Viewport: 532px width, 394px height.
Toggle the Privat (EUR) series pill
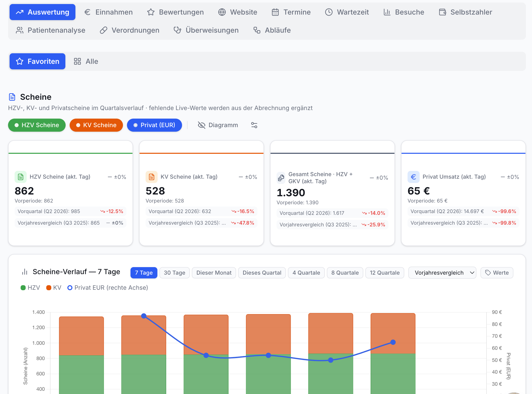click(x=154, y=125)
